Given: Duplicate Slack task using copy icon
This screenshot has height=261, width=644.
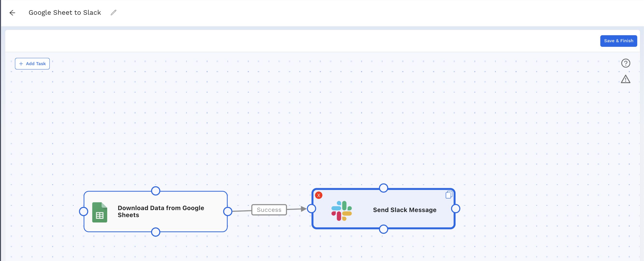Looking at the screenshot, I should pyautogui.click(x=448, y=195).
